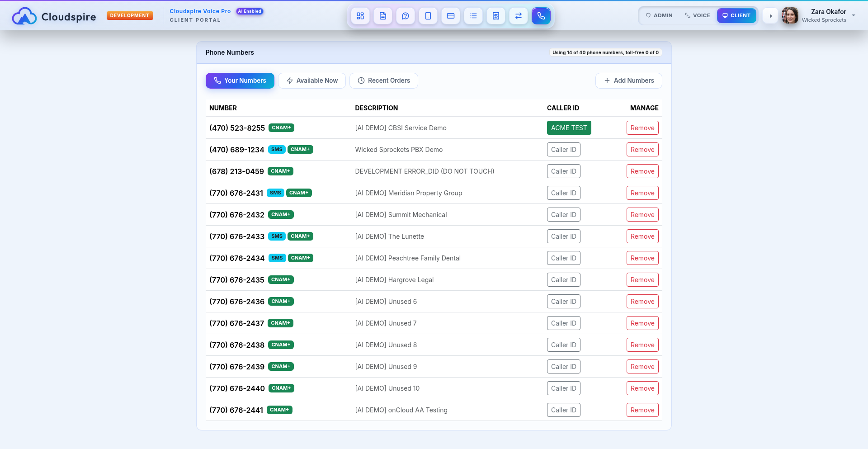This screenshot has width=868, height=449.
Task: Set Caller ID for Hargrove Legal
Action: 563,280
